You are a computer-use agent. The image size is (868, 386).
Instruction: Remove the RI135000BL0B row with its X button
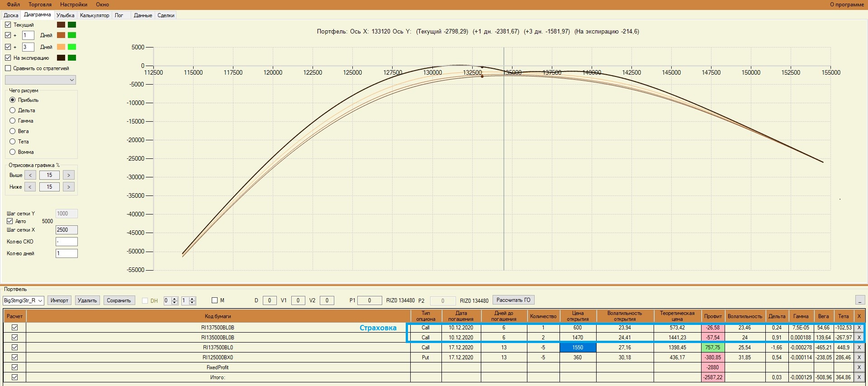click(x=859, y=338)
